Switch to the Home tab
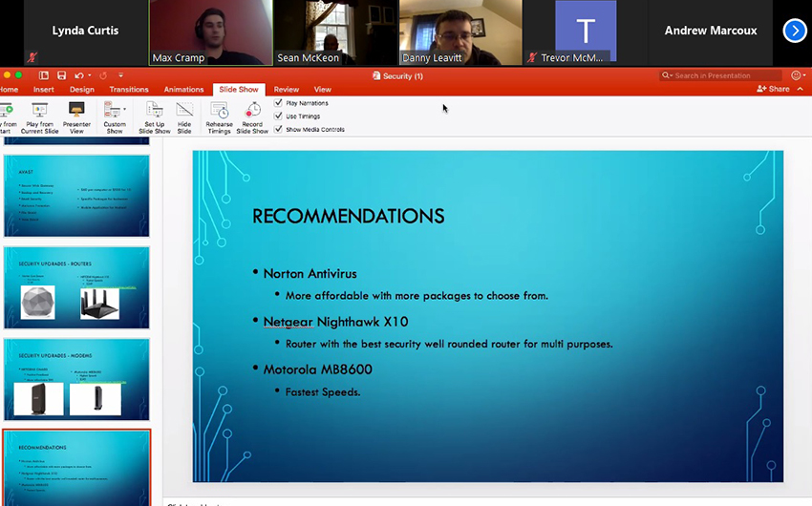Image resolution: width=812 pixels, height=506 pixels. (9, 90)
